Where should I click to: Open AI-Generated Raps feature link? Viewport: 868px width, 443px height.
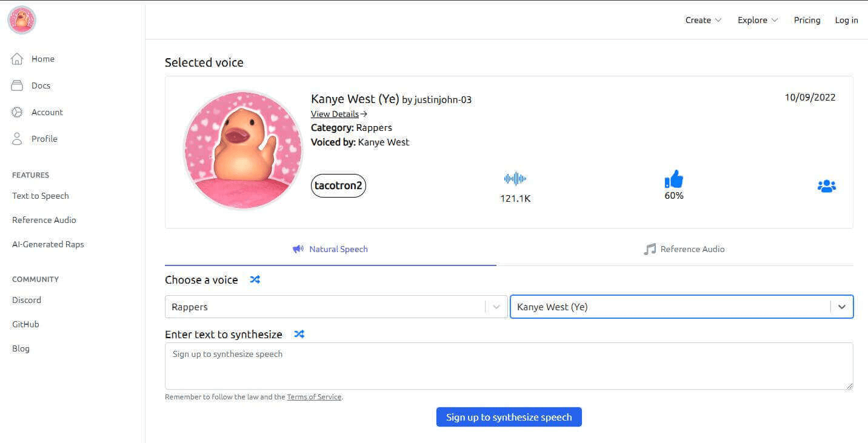click(x=48, y=244)
